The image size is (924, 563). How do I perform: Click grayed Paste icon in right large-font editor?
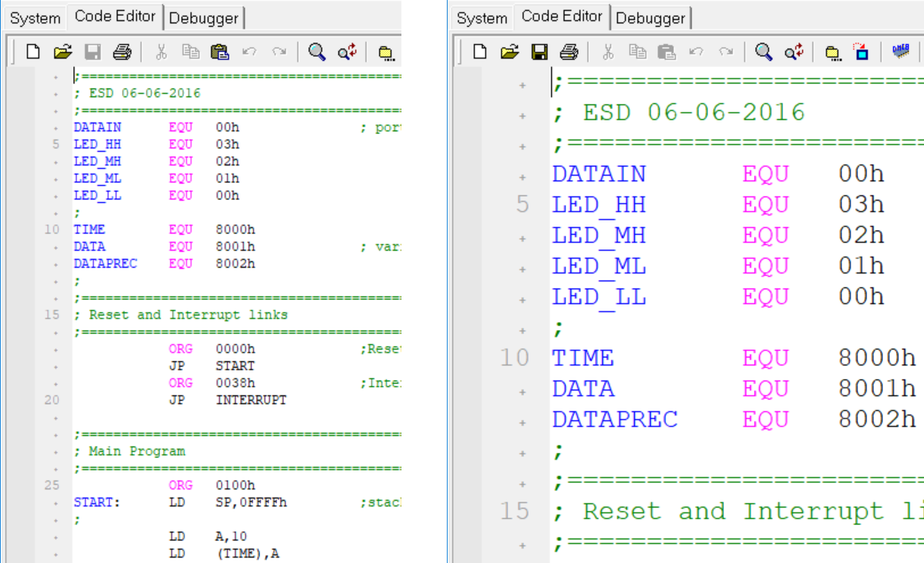coord(666,52)
